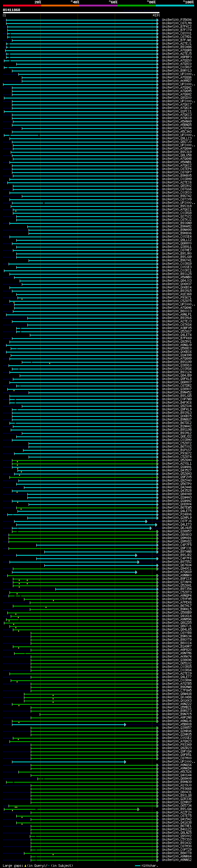Select hit label UniRef100_B9RY13
Screen dimensions: 197x868
tap(176, 71)
